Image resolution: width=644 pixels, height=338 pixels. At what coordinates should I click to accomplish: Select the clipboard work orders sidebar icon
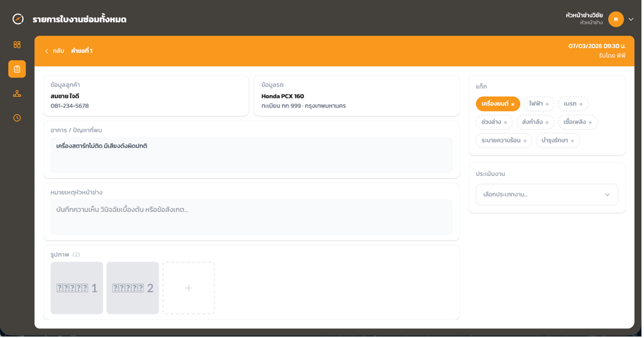click(17, 69)
